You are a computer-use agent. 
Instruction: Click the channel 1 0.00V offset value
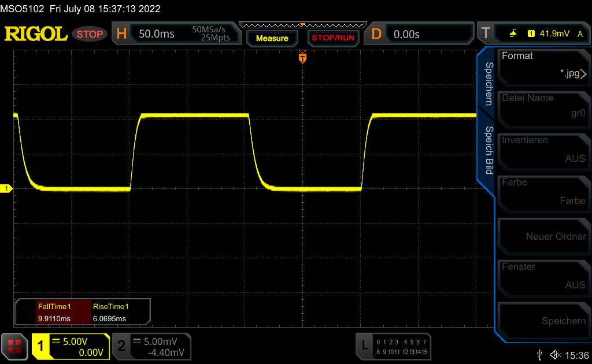click(91, 352)
